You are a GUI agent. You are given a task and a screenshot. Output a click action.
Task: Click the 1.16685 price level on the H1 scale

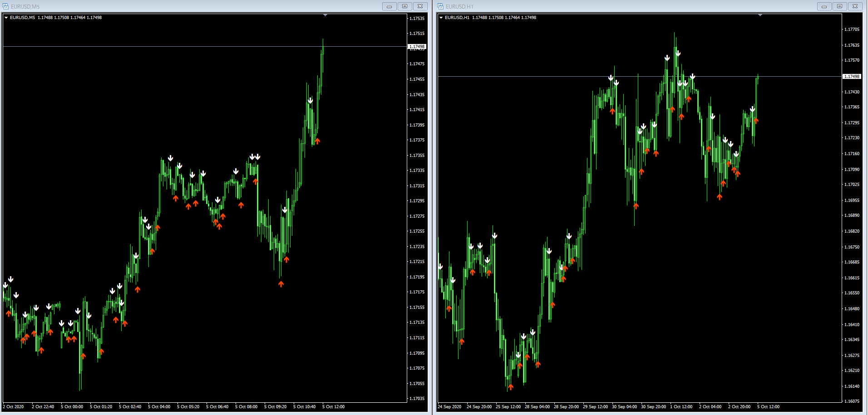click(x=852, y=262)
